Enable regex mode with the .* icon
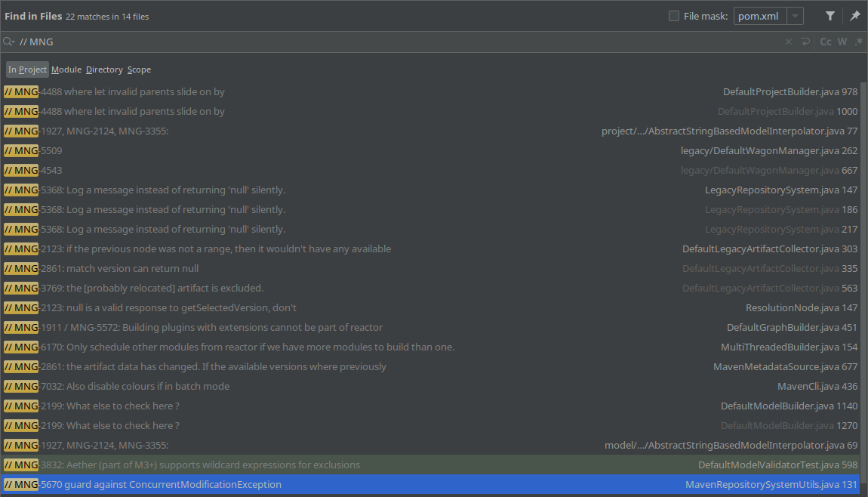This screenshot has height=497, width=868. (857, 42)
